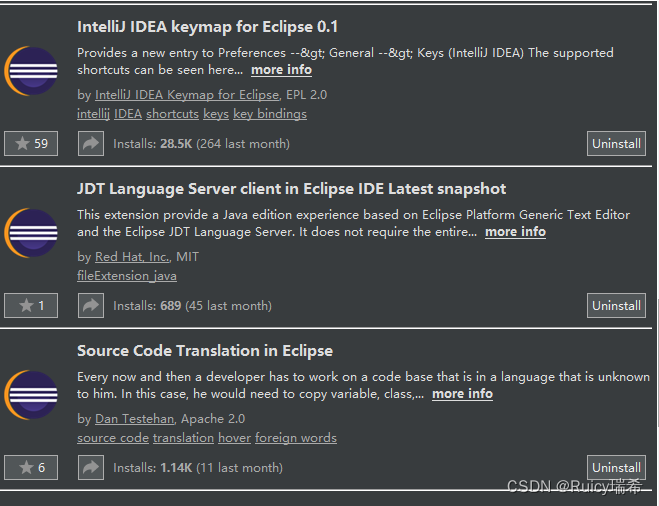Favorite JDT Language Server via star 1 button

(x=31, y=306)
